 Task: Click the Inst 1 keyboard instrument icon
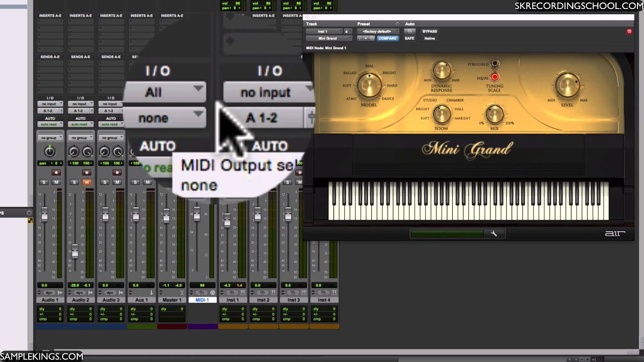pyautogui.click(x=243, y=293)
